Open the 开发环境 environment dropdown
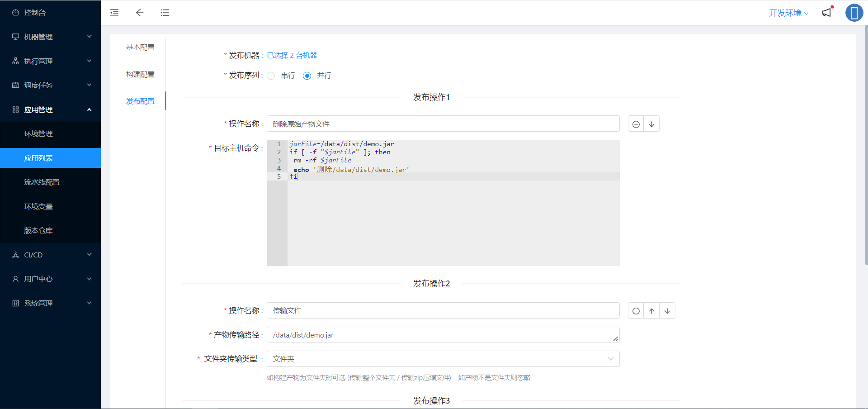This screenshot has height=409, width=868. 788,13
